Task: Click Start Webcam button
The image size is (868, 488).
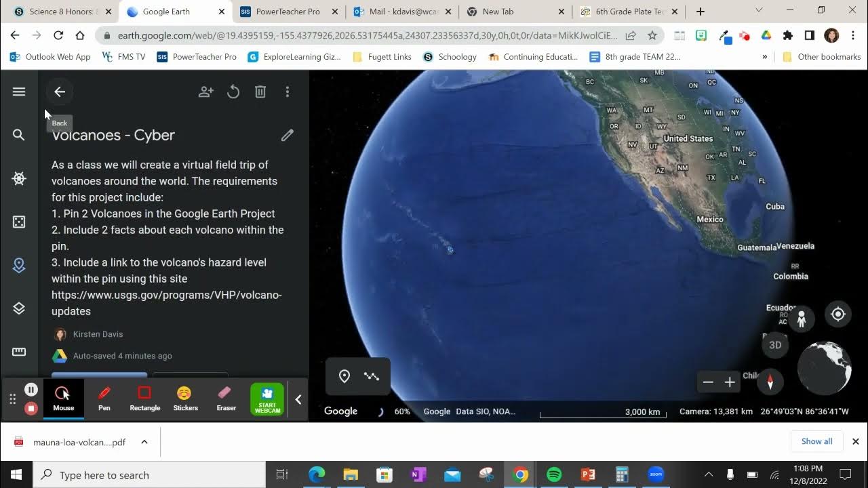Action: 267,399
